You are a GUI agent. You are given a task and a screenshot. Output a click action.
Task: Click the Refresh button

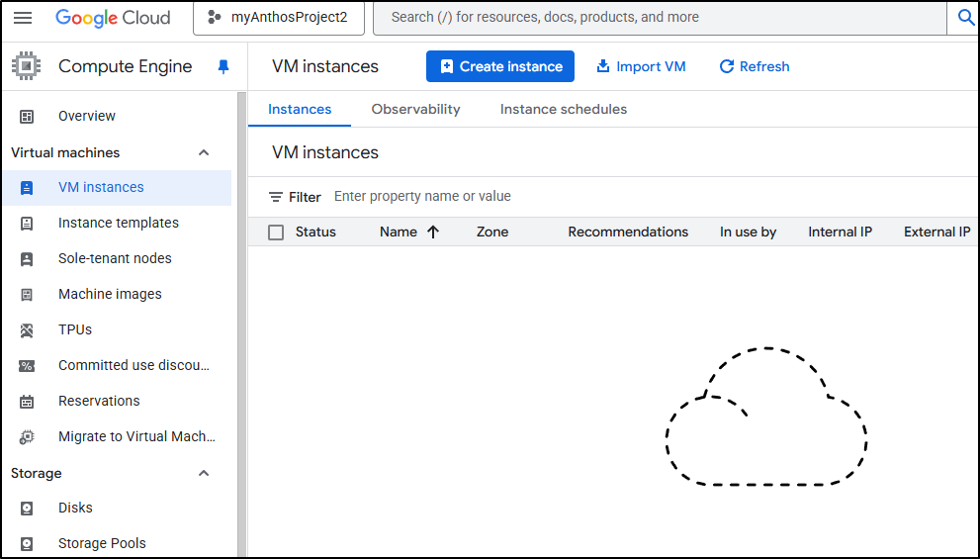tap(755, 66)
